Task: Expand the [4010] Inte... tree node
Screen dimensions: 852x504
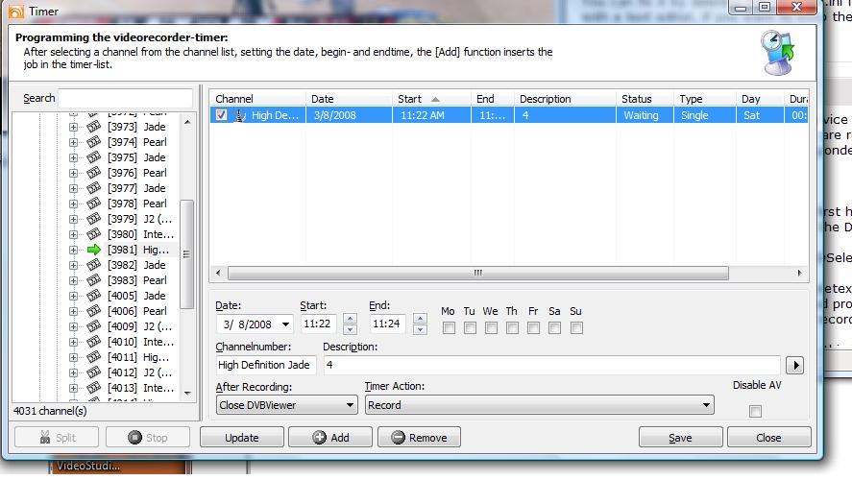Action: coord(73,342)
